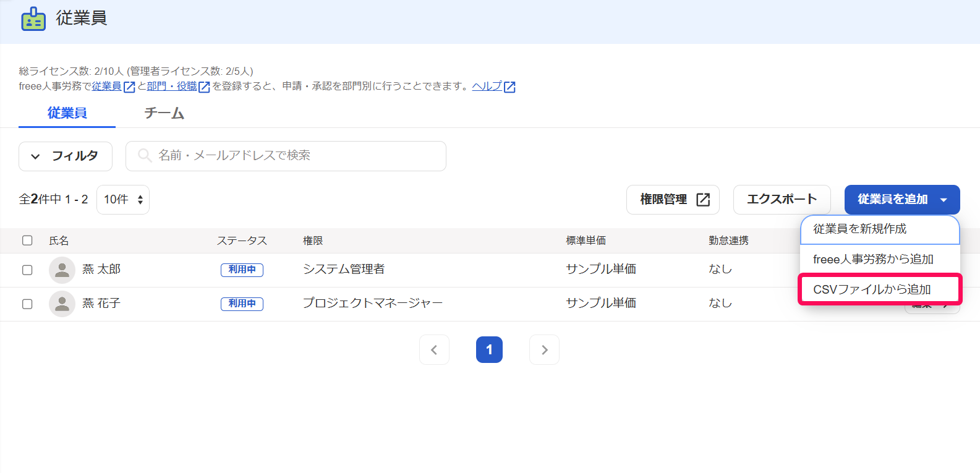The height and width of the screenshot is (473, 980).
Task: Check the box for 燕 花子
Action: tap(27, 304)
